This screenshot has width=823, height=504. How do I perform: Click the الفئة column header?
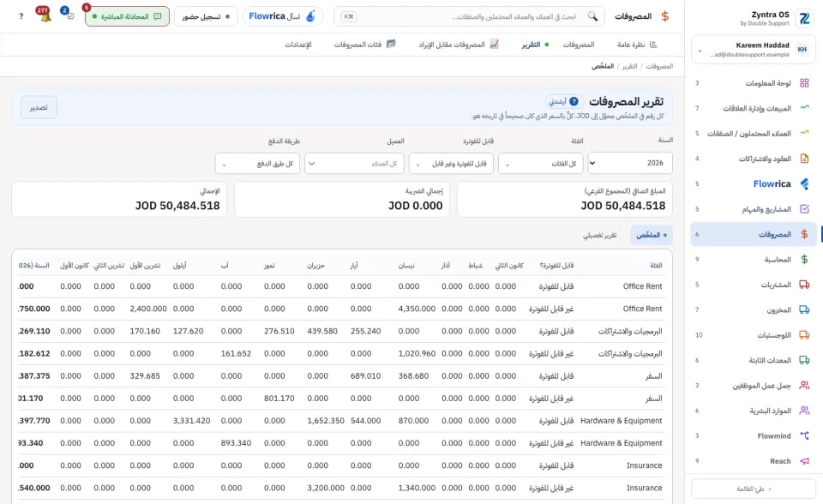tap(656, 265)
